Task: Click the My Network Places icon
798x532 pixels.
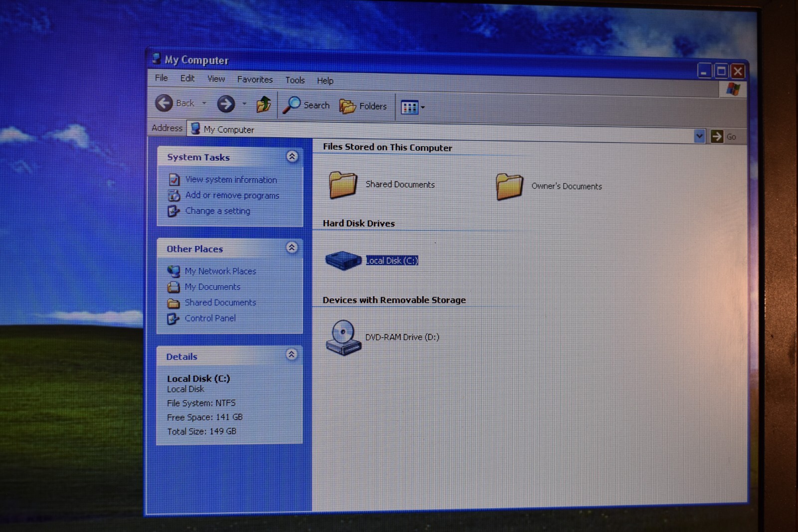Action: click(174, 271)
